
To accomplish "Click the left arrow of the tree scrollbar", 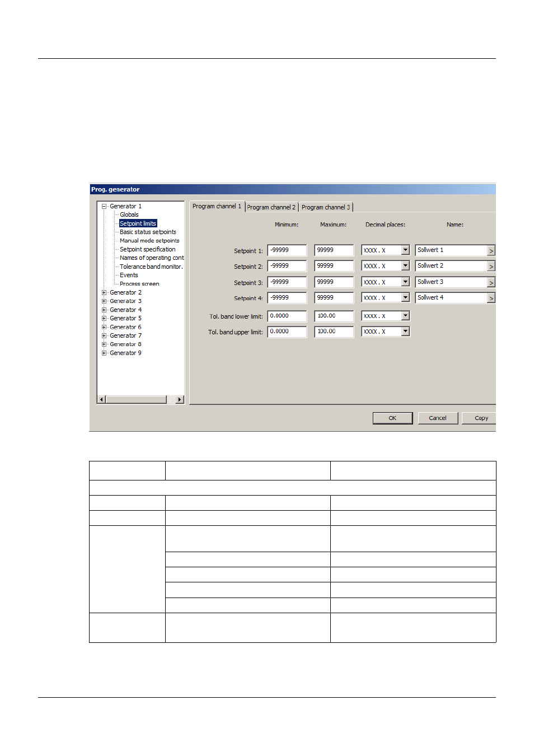I will pyautogui.click(x=101, y=399).
